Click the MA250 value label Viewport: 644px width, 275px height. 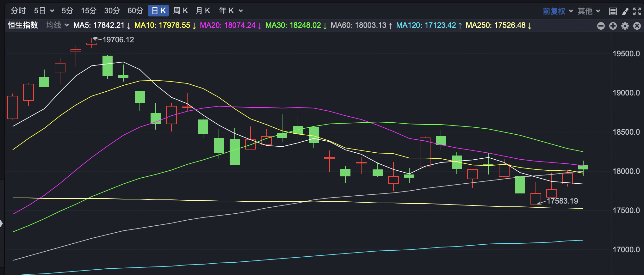coord(498,25)
